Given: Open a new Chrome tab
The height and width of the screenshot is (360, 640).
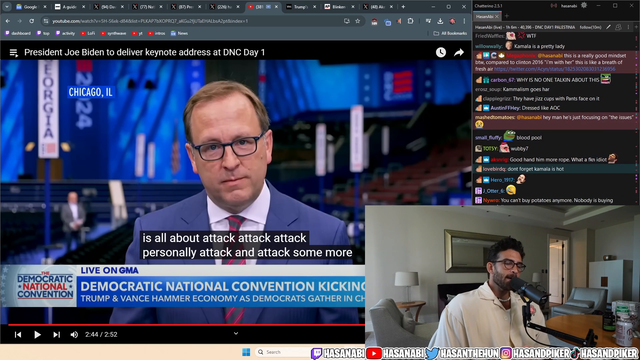Looking at the screenshot, I should (x=403, y=7).
